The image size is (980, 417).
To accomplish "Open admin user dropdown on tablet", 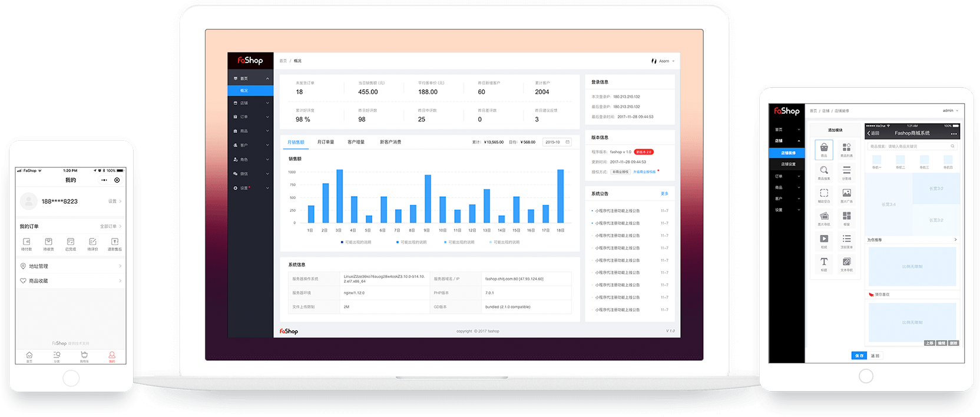I will (x=950, y=111).
